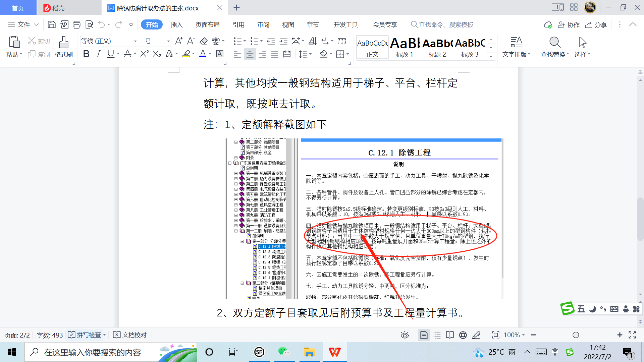Toggle Italic formatting
This screenshot has width=644, height=362.
coord(98,54)
